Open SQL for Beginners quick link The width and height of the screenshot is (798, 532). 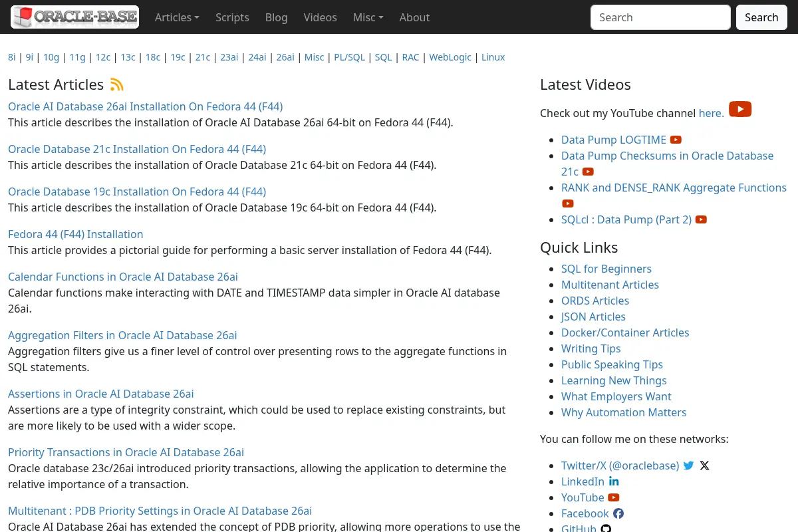[x=606, y=269]
